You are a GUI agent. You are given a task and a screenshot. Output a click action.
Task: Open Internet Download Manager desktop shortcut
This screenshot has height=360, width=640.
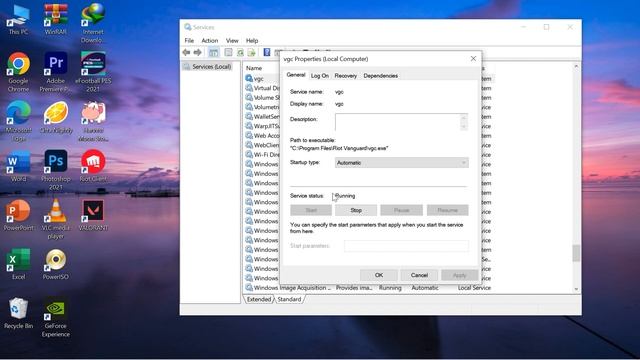click(x=93, y=22)
